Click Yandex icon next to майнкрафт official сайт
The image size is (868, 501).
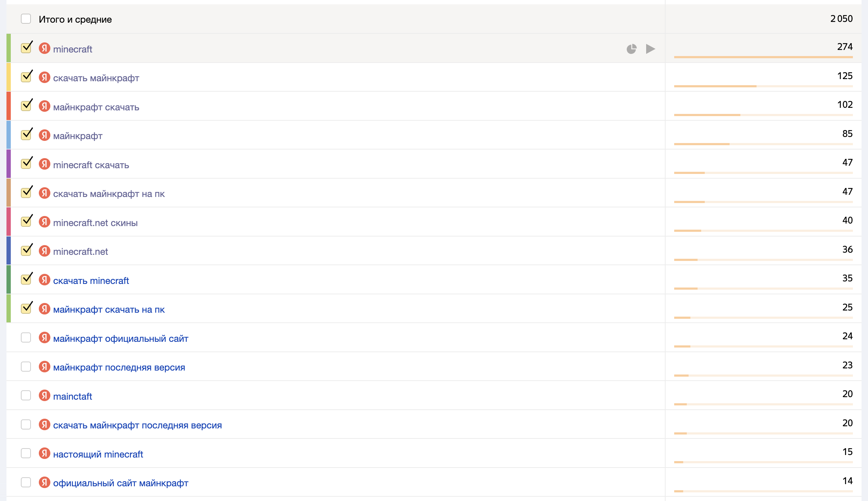pos(44,338)
